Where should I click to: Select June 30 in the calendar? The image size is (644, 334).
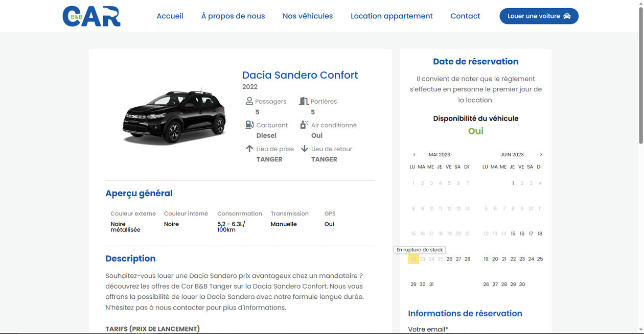coord(522,284)
